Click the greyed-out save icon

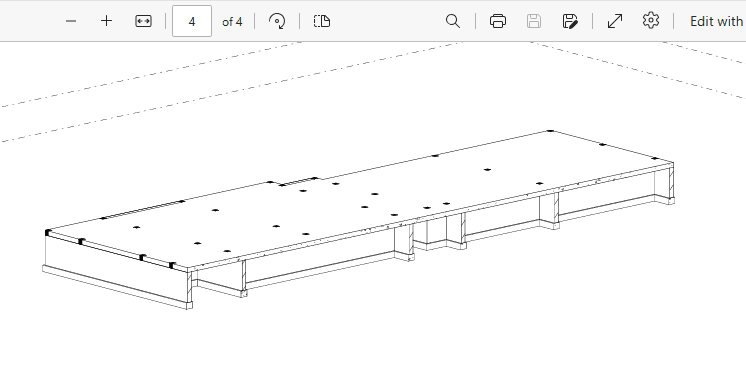click(x=534, y=21)
